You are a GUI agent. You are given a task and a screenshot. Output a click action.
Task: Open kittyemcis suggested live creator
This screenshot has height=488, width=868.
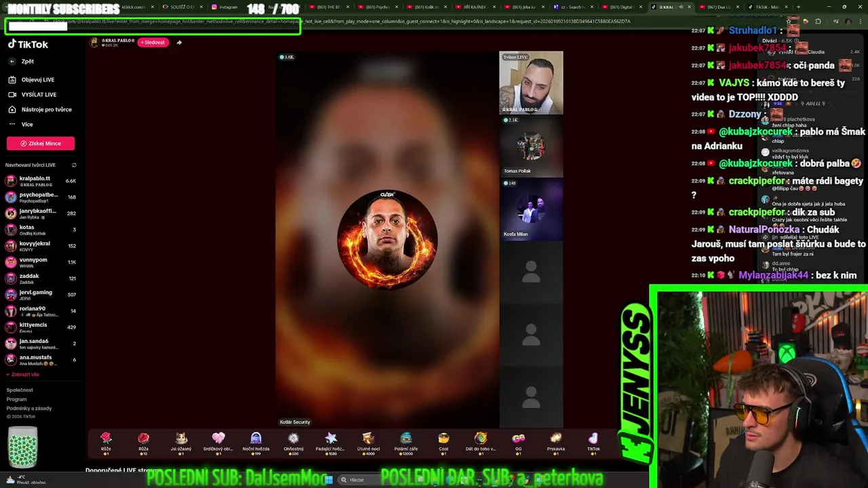(x=41, y=327)
